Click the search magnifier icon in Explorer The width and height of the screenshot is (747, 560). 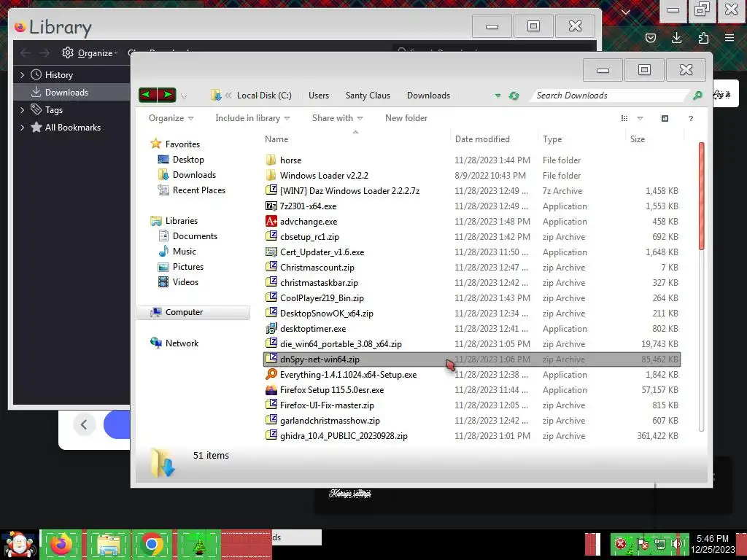click(x=697, y=96)
